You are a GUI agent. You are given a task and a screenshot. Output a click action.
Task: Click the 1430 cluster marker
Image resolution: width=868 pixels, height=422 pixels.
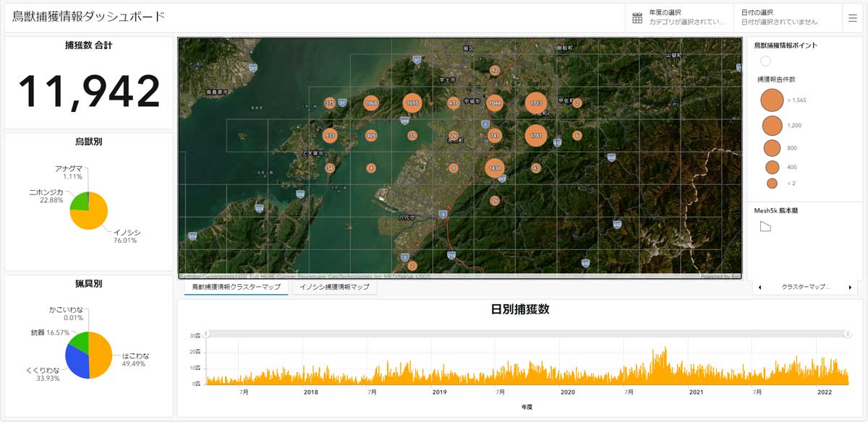pyautogui.click(x=495, y=168)
